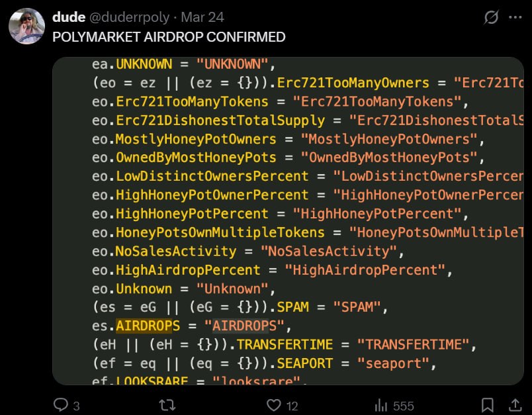Click the "NoSalesActivity" property in code

(x=176, y=251)
